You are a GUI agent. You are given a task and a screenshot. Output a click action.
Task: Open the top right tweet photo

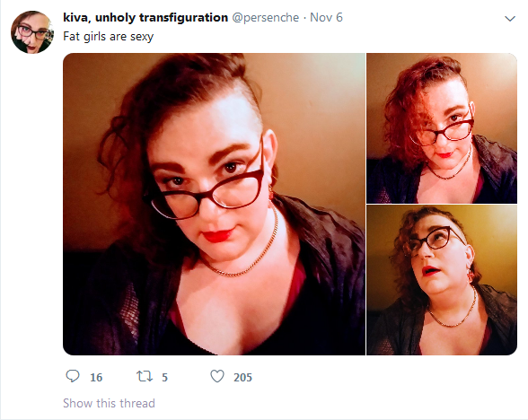[x=442, y=128]
